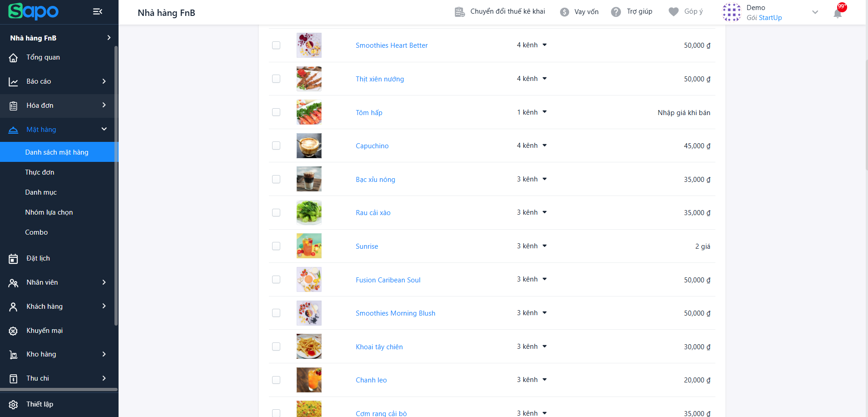Click the Chuyển đổi thuế kê khai icon

point(460,12)
